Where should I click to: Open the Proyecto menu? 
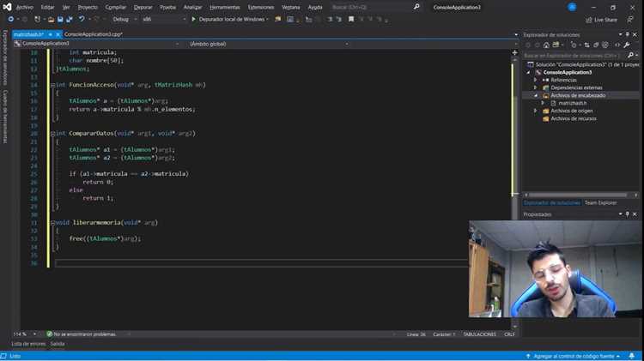point(88,7)
